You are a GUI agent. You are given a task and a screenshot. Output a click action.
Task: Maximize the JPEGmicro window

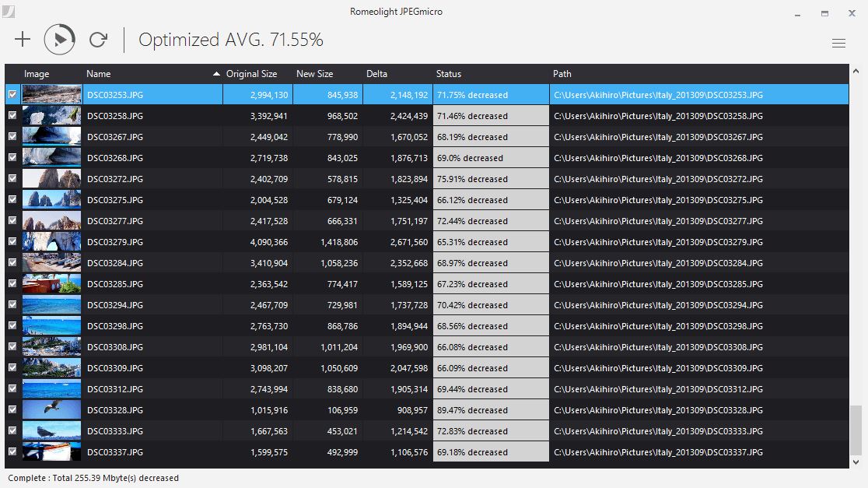pyautogui.click(x=824, y=13)
